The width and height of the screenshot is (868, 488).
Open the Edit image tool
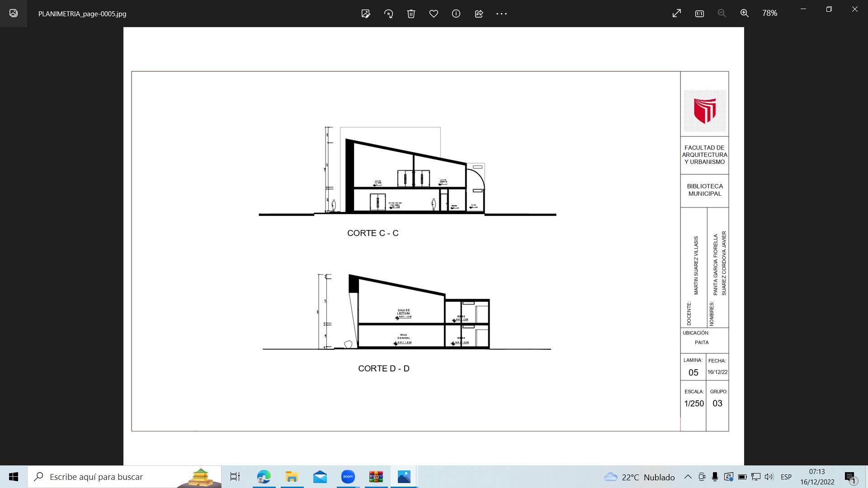click(x=366, y=14)
